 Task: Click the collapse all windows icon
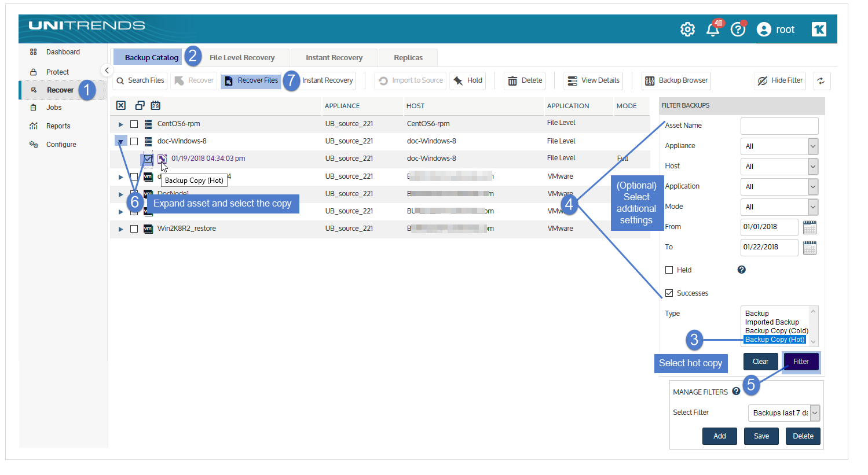click(x=140, y=105)
